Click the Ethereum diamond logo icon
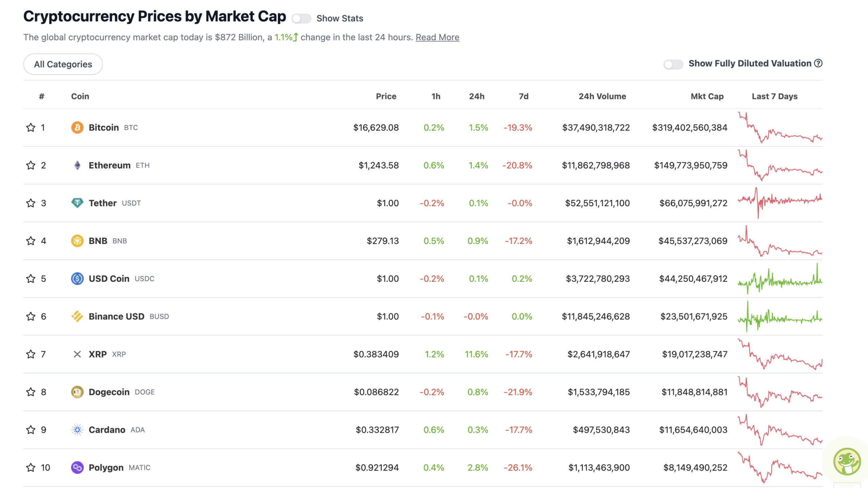This screenshot has height=488, width=868. coord(77,165)
